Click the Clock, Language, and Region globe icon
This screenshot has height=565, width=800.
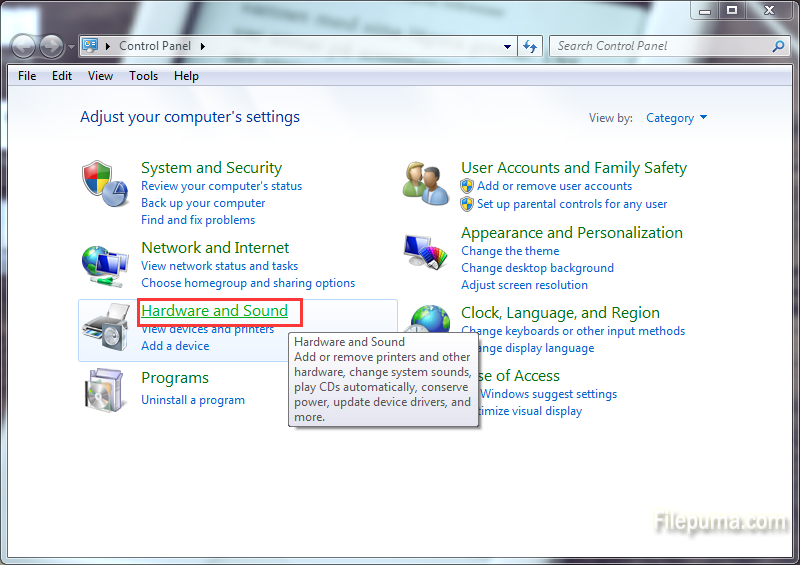[430, 322]
